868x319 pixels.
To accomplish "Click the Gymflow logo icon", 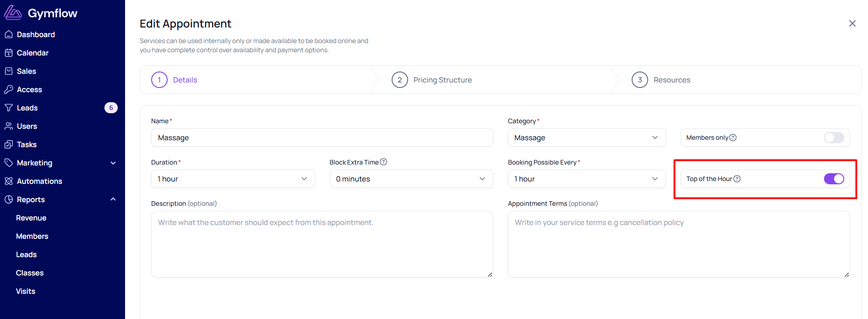I will 13,13.
